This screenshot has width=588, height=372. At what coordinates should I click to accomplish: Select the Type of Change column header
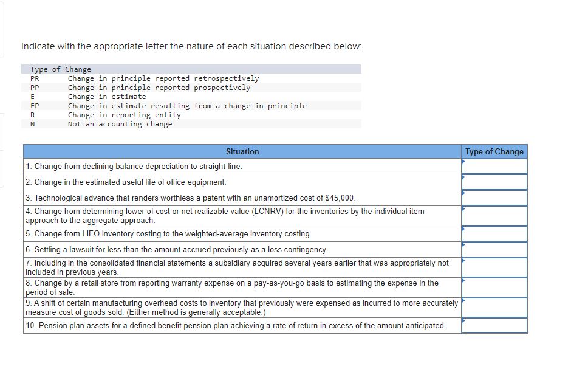[493, 151]
